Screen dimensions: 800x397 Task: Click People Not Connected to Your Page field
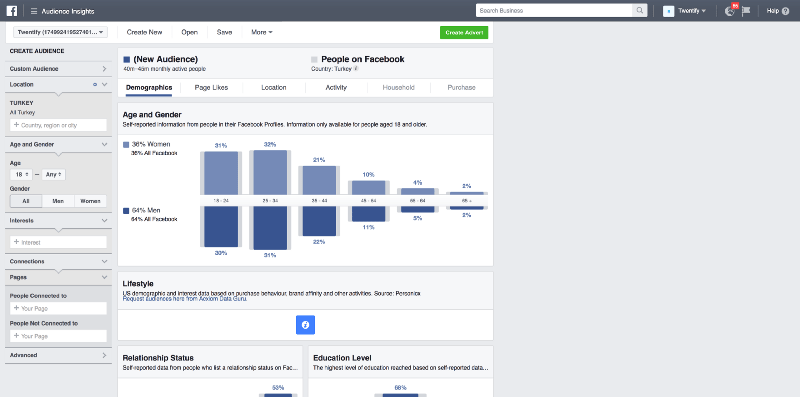click(59, 336)
